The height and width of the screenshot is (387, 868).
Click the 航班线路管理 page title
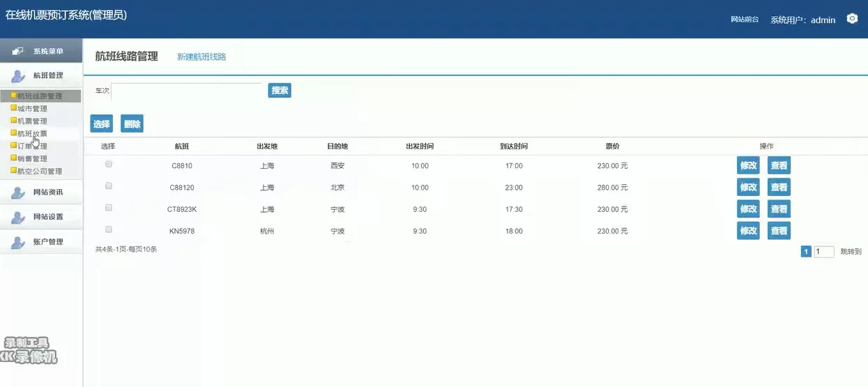tap(126, 56)
